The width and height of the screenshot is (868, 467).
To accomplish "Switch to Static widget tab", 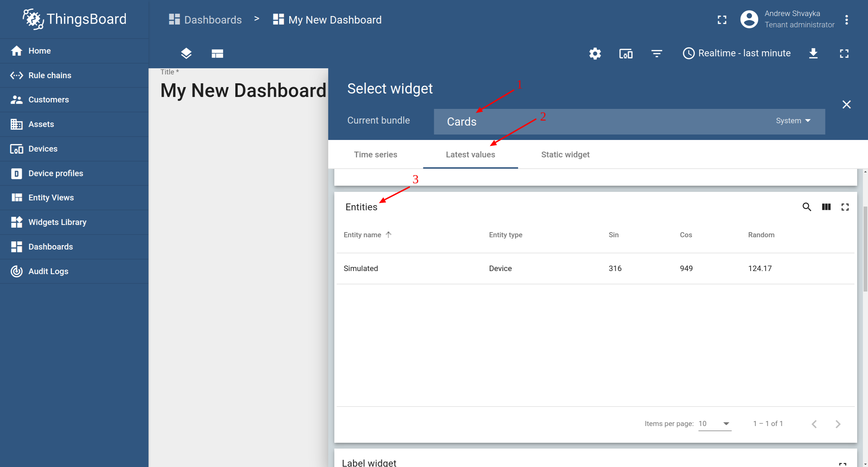I will pyautogui.click(x=565, y=155).
